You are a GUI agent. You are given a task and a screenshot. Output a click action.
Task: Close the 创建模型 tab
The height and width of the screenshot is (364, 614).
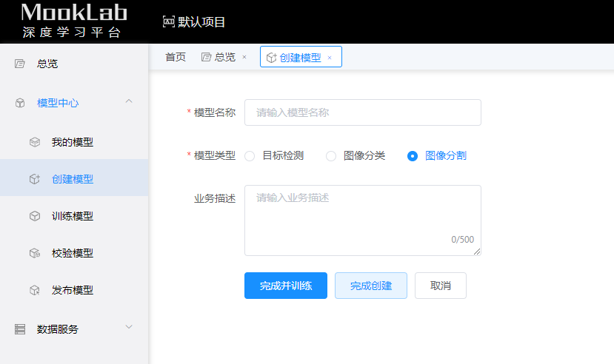click(x=330, y=57)
